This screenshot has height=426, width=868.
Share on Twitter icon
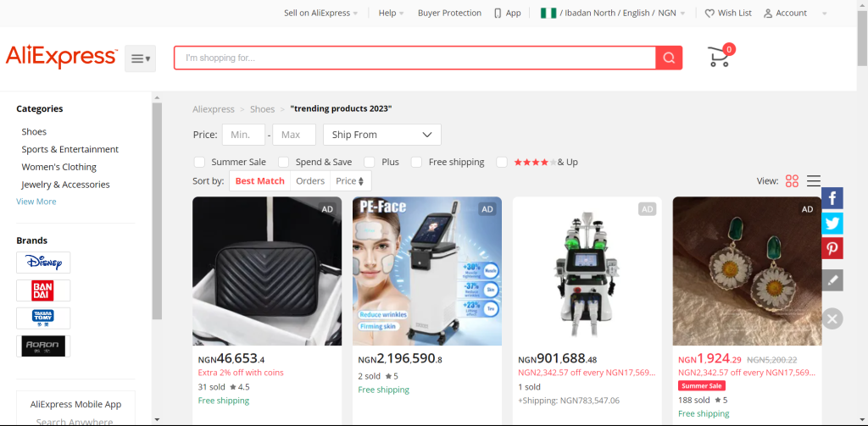tap(832, 224)
